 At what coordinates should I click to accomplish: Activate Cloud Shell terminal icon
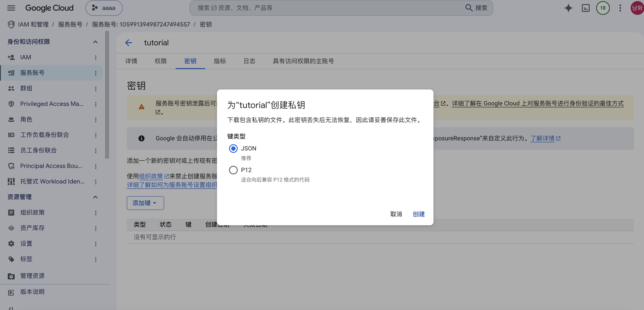tap(586, 8)
